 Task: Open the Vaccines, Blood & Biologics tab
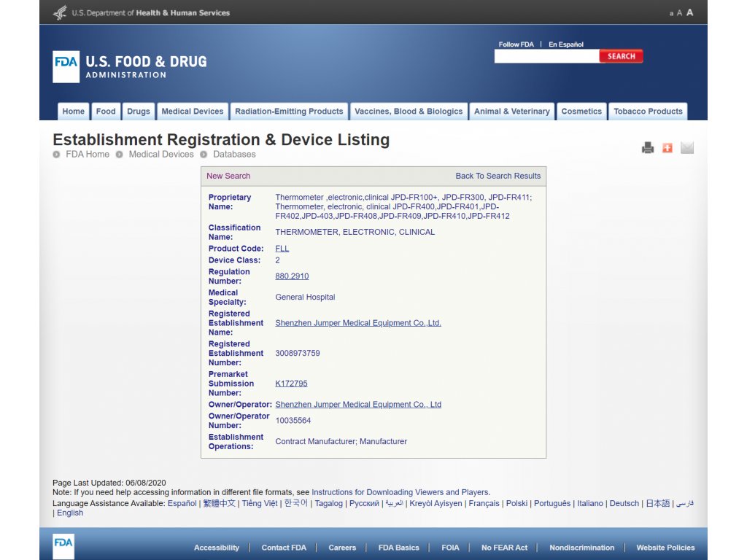(409, 112)
